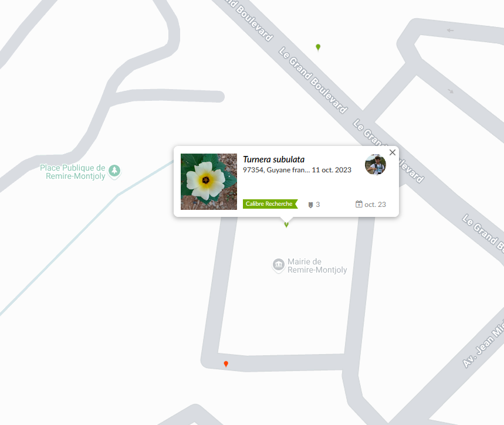
Task: Click the Le Grand Boulevard road label
Action: tap(313, 80)
